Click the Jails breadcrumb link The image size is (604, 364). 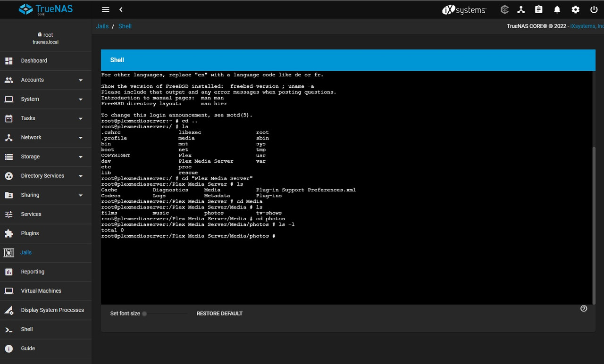coord(102,26)
